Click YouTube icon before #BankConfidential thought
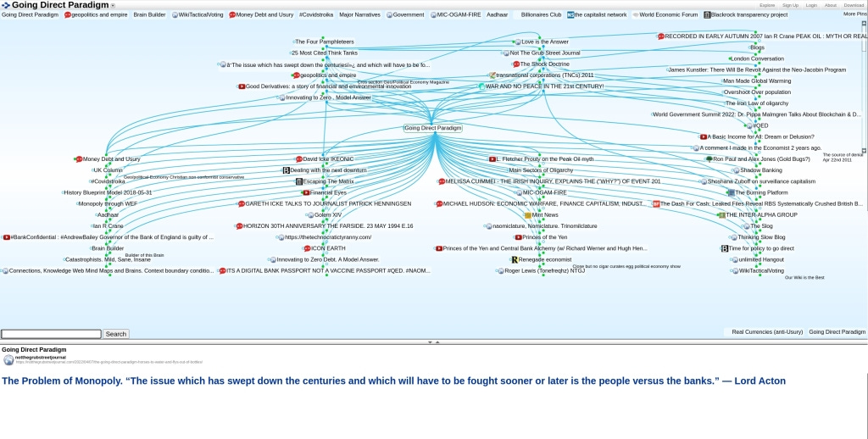Viewport: 868px width, 439px height. tap(7, 237)
